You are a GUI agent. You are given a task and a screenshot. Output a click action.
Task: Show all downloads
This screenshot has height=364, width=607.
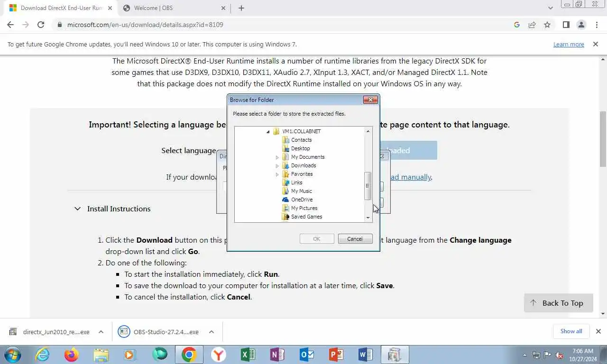pyautogui.click(x=571, y=331)
